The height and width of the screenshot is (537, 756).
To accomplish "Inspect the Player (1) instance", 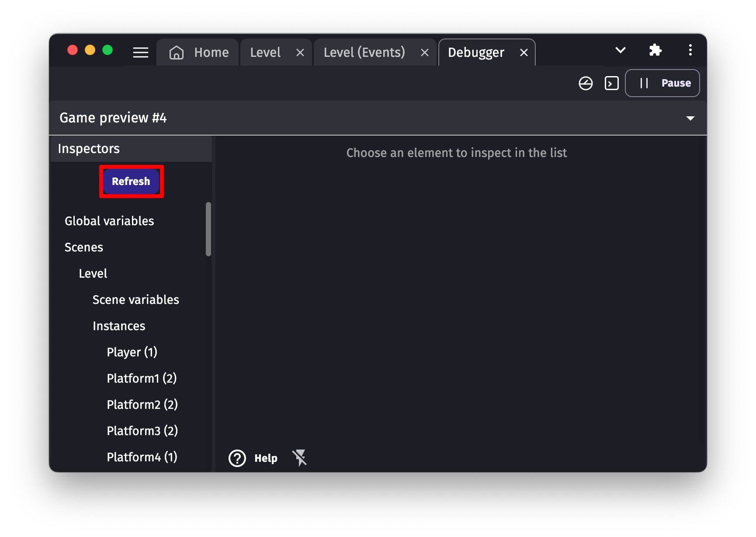I will [132, 352].
